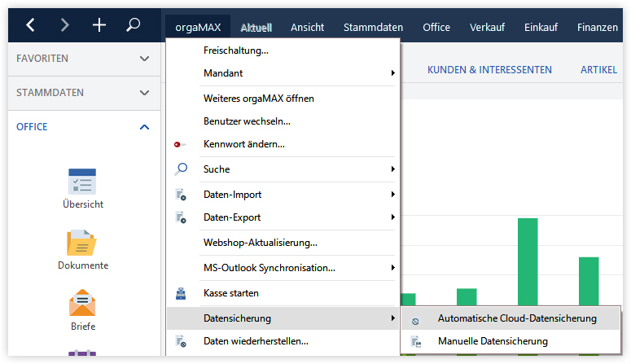The width and height of the screenshot is (631, 364).
Task: Open the Daten-Export submenu arrow
Action: pos(392,217)
